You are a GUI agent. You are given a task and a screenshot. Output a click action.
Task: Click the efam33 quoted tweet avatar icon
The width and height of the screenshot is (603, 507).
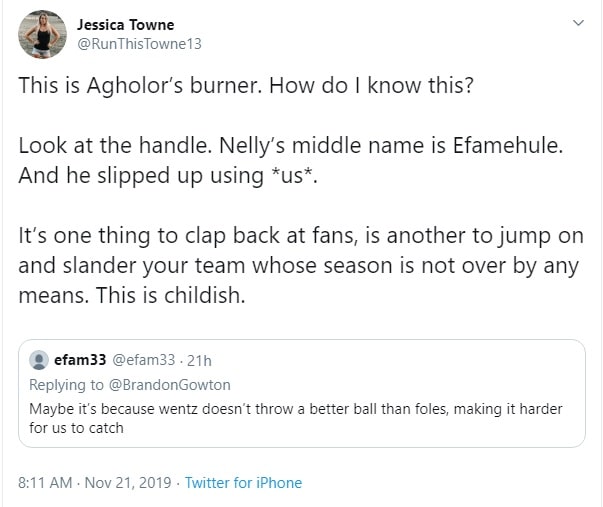click(x=38, y=361)
